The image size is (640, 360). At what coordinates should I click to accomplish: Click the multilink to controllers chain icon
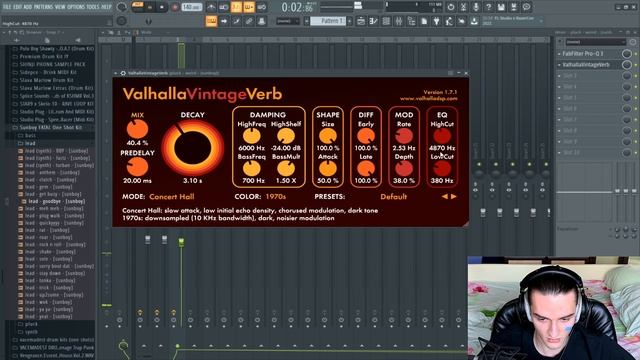click(x=249, y=21)
